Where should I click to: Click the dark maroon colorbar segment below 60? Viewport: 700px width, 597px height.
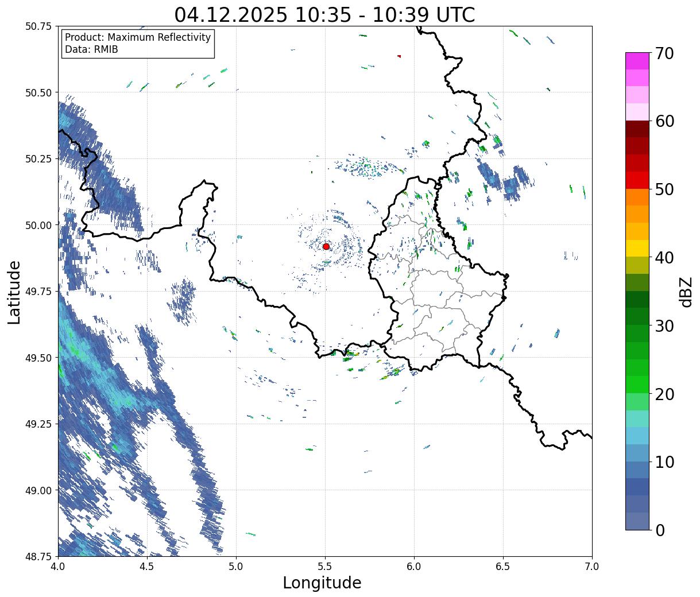[637, 129]
